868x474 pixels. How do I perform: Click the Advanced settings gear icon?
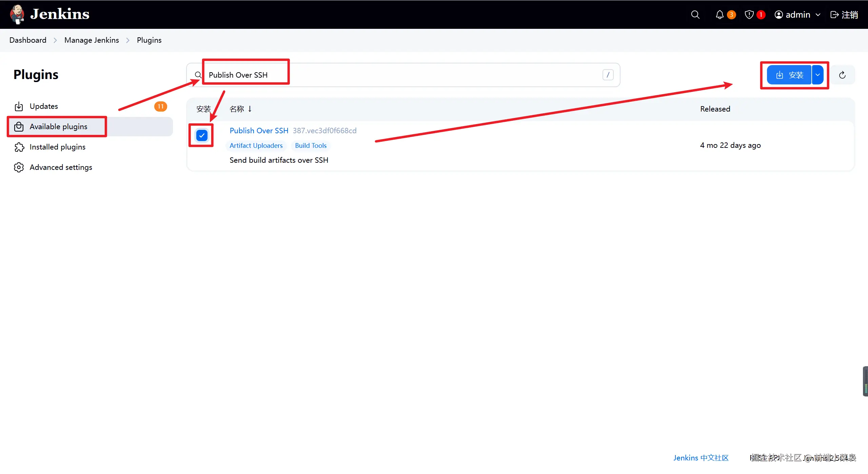coord(19,167)
